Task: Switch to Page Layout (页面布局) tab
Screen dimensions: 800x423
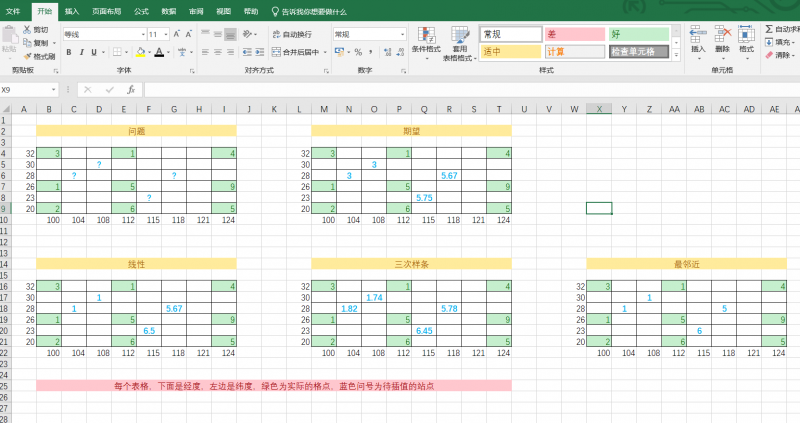Action: point(108,11)
